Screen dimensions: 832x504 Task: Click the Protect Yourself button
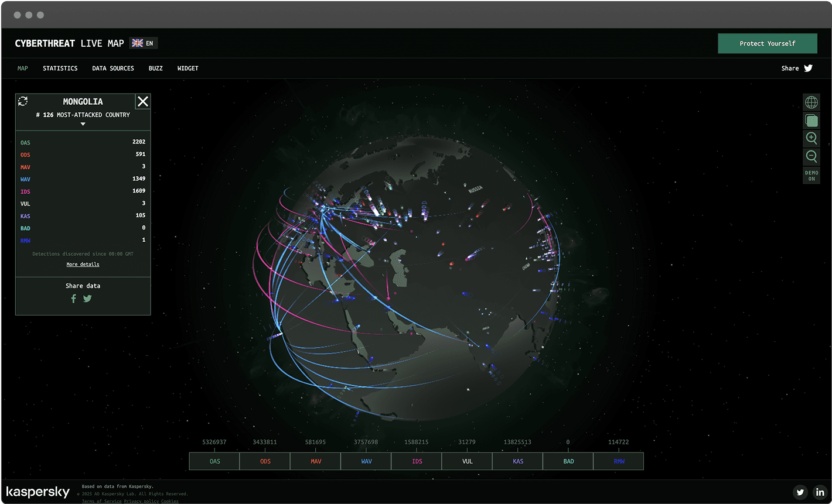point(768,43)
